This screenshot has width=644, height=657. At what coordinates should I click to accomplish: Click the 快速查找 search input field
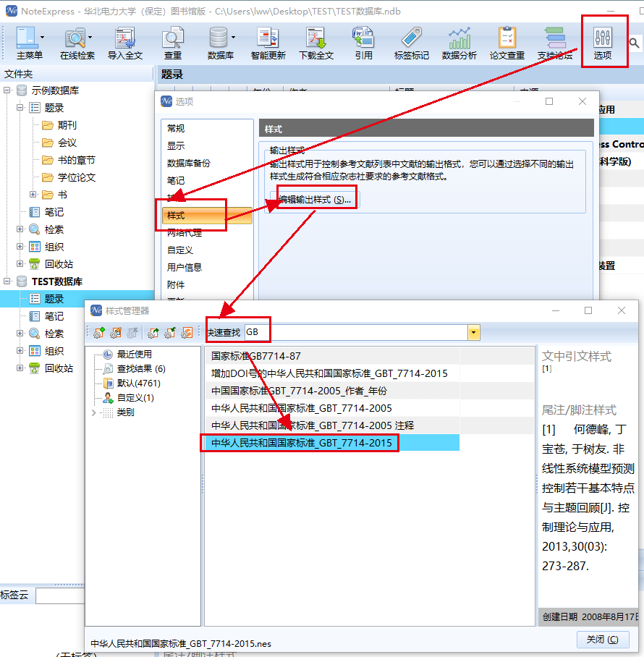tap(356, 333)
